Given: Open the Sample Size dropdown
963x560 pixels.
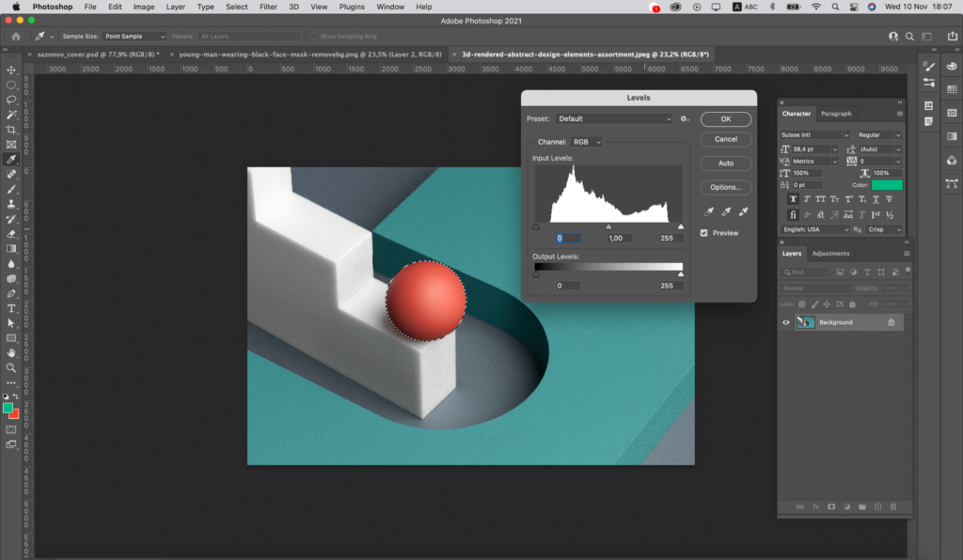Looking at the screenshot, I should click(134, 37).
